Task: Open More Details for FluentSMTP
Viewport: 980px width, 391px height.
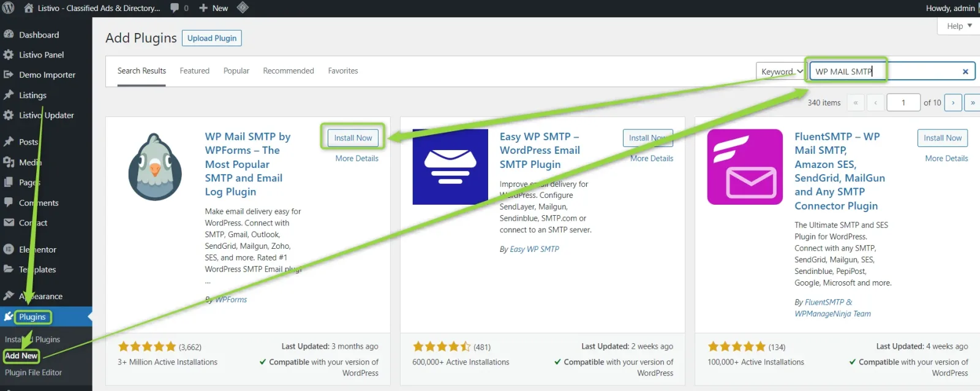Action: (946, 158)
